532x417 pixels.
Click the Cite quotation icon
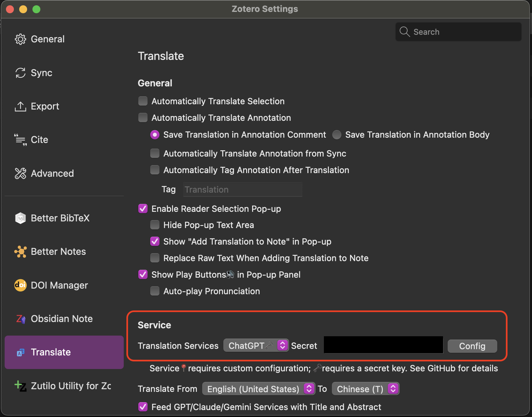tap(20, 140)
